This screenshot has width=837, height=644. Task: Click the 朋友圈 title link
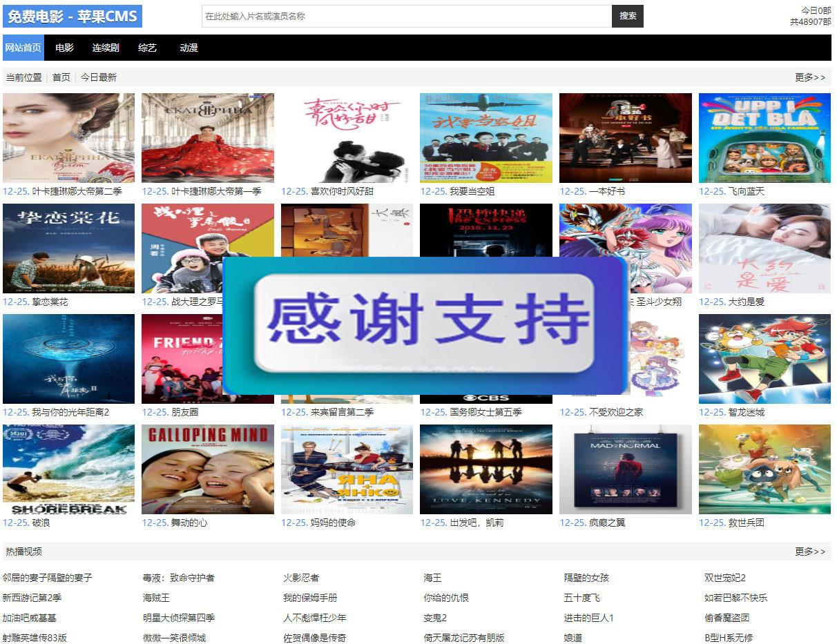(x=185, y=412)
